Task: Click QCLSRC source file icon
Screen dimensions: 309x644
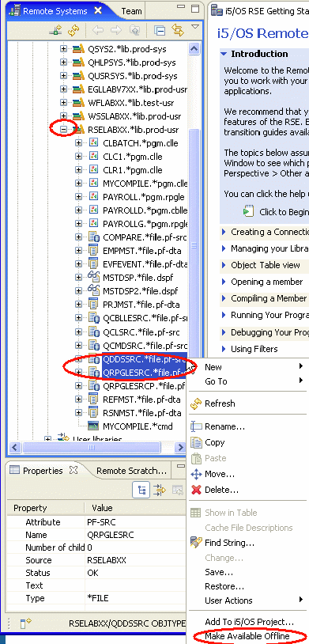Action: (x=94, y=331)
